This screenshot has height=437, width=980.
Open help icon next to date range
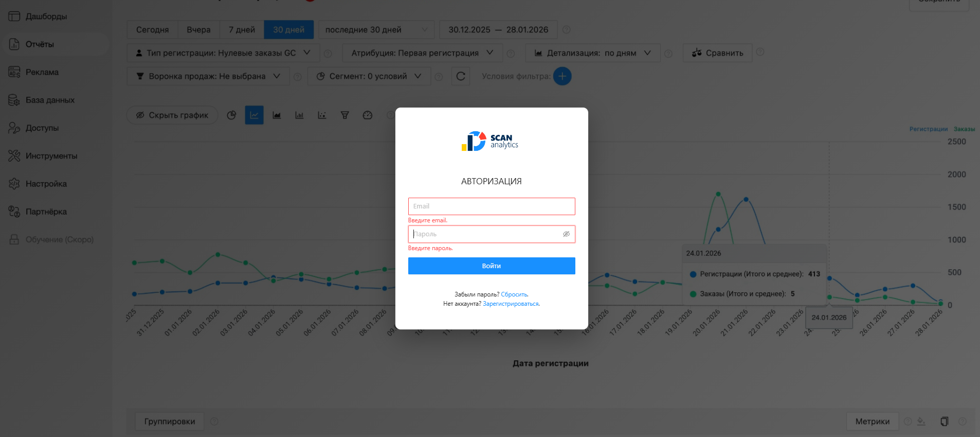click(x=567, y=30)
